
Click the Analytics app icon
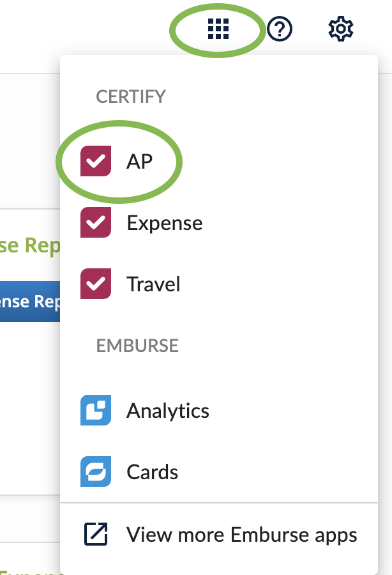[95, 411]
